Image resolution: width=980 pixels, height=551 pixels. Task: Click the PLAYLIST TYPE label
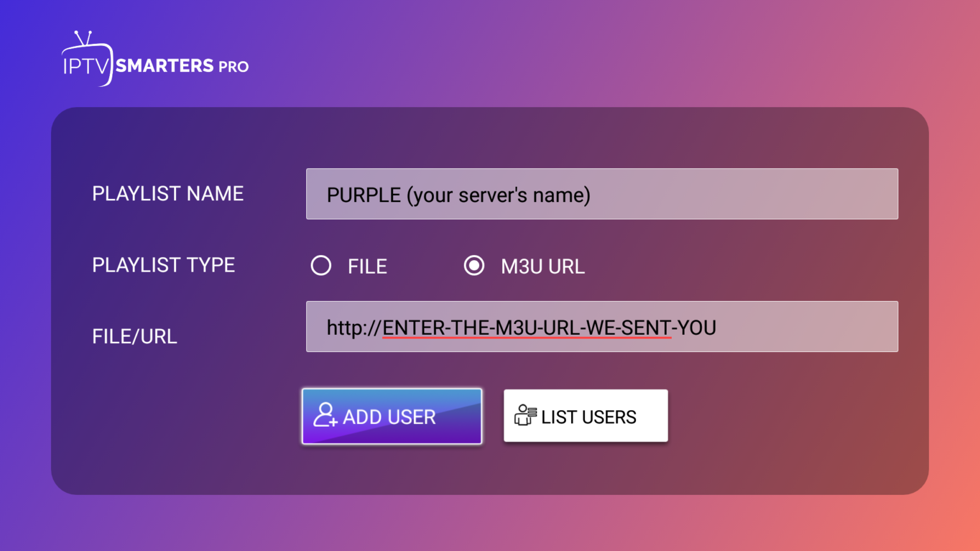coord(163,265)
